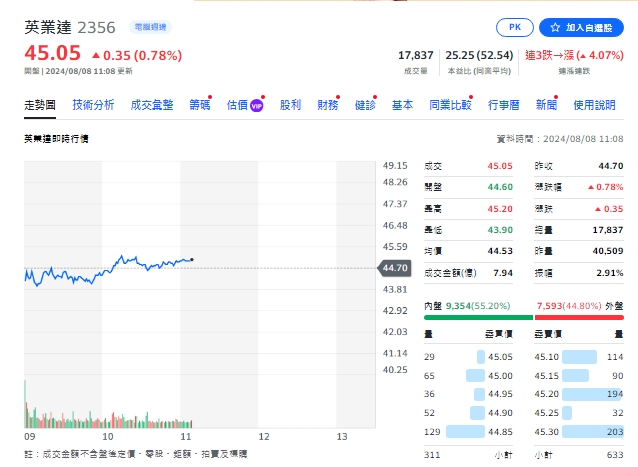Click the 昨收 value 44.70
Screen dimensions: 638x467
611,166
